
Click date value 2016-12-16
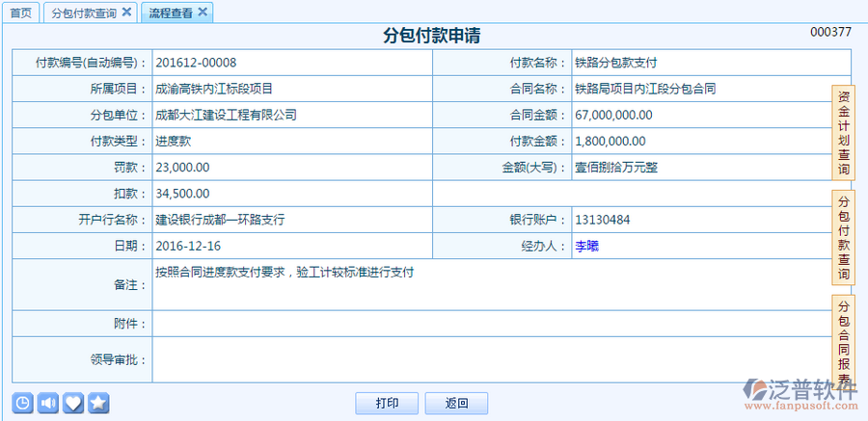coord(188,247)
